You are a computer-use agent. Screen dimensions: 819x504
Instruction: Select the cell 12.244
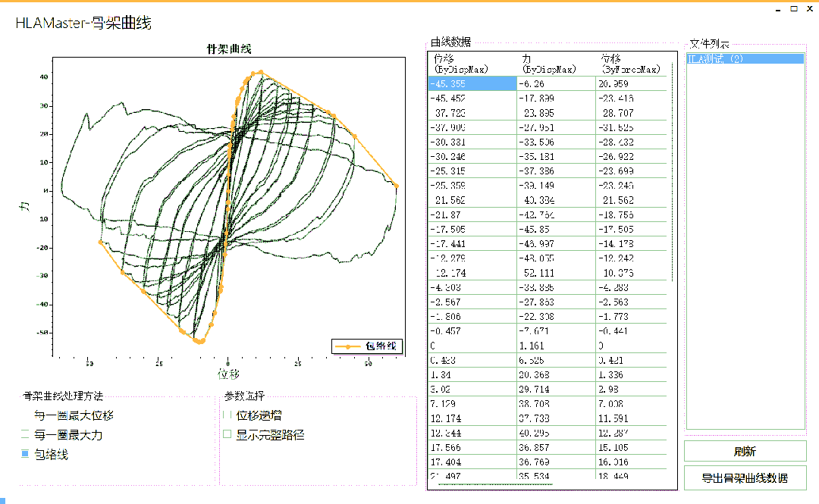tap(472, 433)
